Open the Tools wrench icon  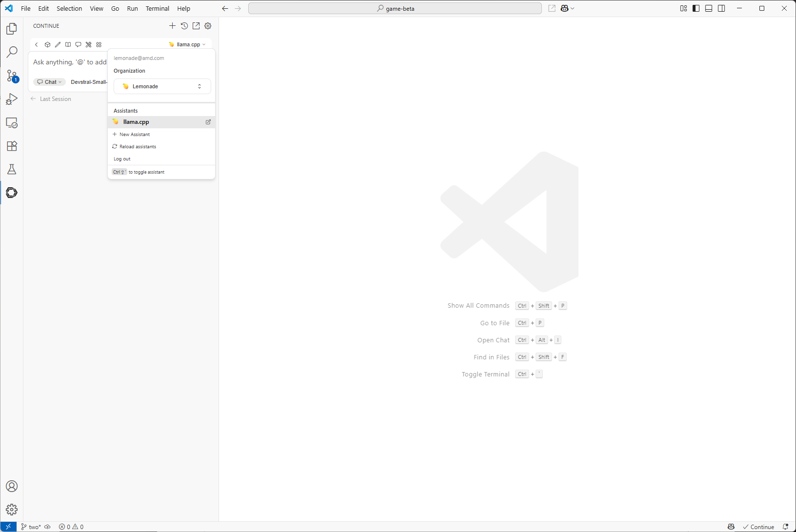coord(88,44)
